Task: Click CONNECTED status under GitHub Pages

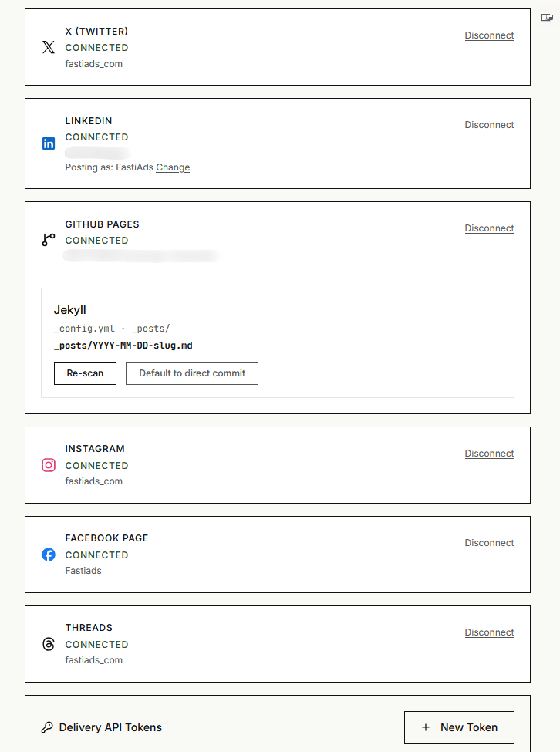Action: tap(97, 241)
